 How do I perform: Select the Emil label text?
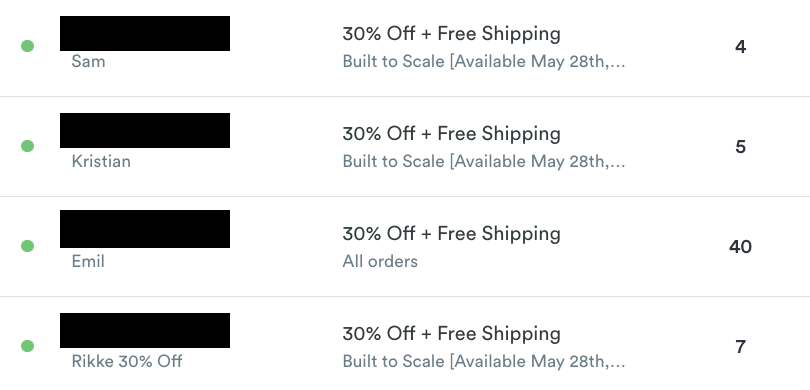(88, 261)
